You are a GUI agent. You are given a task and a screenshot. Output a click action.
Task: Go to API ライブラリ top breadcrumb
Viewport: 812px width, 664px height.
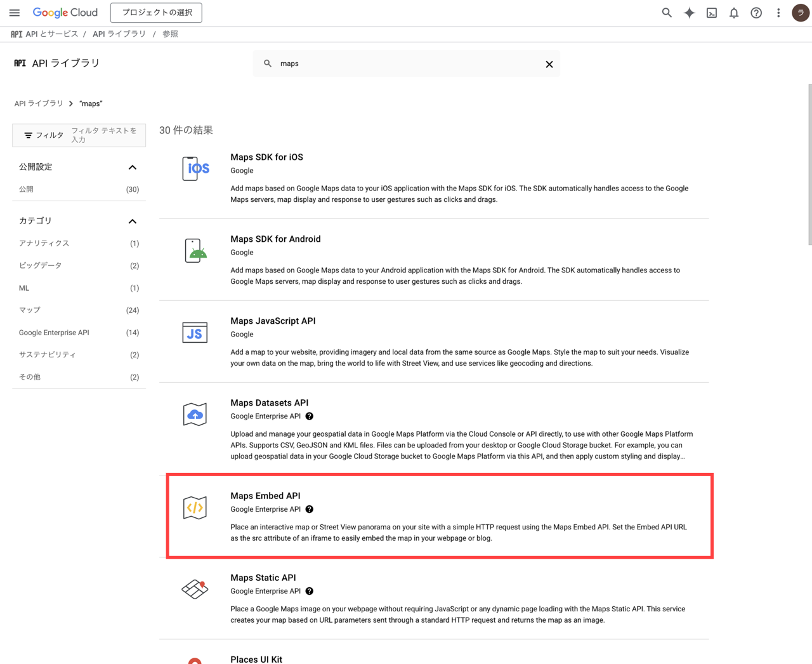[x=119, y=34]
